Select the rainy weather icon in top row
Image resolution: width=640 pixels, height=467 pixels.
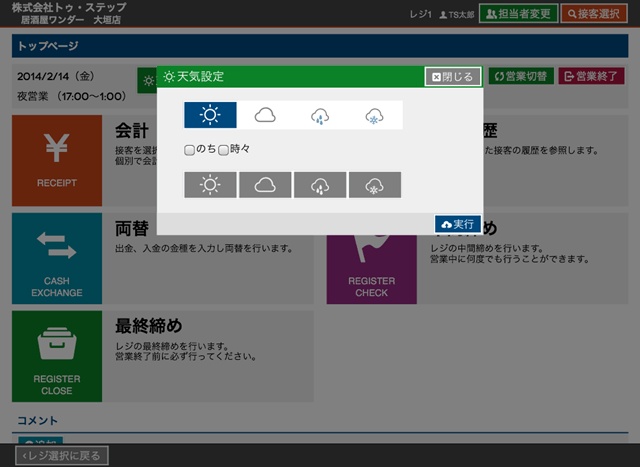(320, 115)
